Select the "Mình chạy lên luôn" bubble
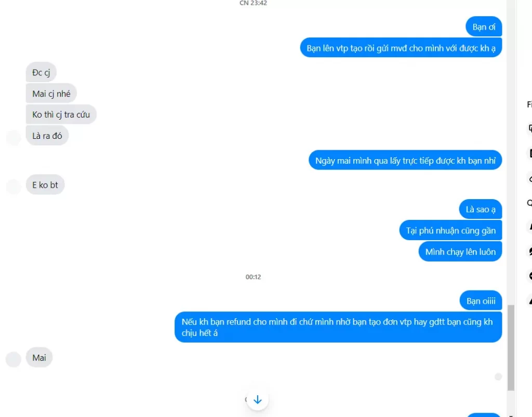Viewport: 532px width, 417px height. (460, 251)
